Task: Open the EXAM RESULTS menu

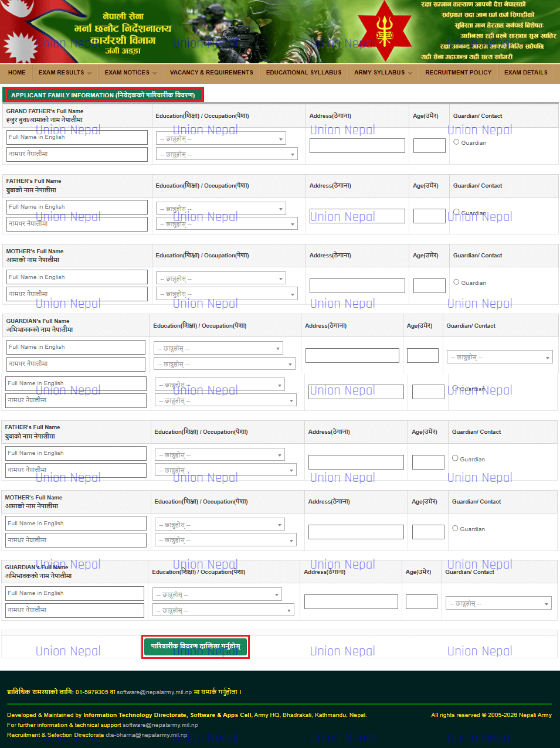Action: (x=65, y=73)
